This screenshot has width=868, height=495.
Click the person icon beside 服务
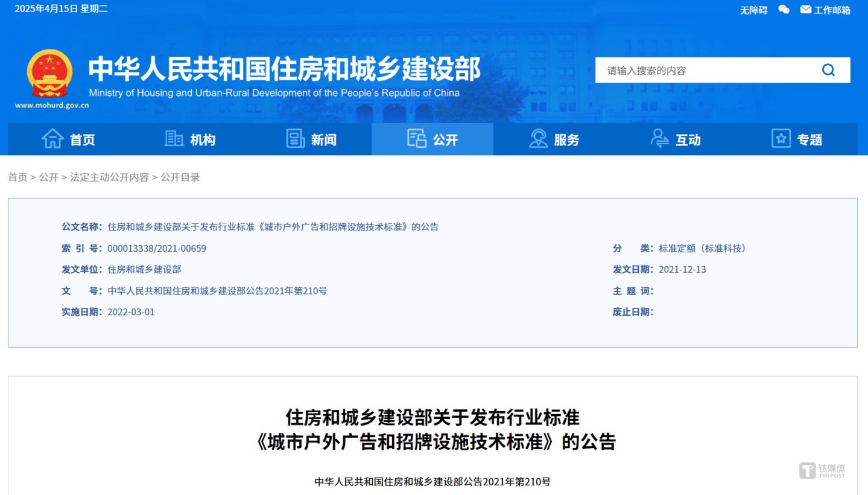(537, 139)
